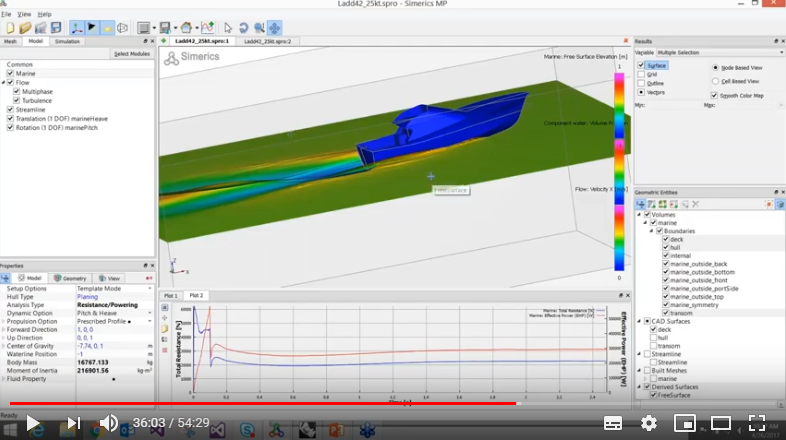Enable the Grid checkbox in Results panel
The image size is (786, 440).
[x=641, y=74]
